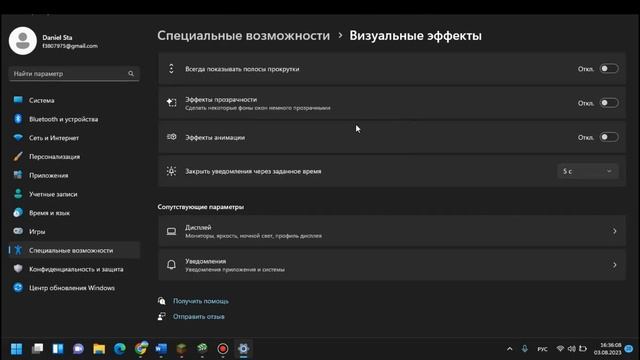Screen dimensions: 640x360
Task: Open 'Bluetooth и устройства' section
Action: pos(74,119)
